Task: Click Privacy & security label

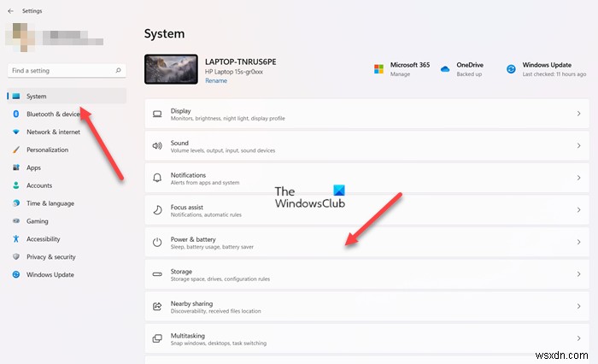Action: click(x=51, y=257)
